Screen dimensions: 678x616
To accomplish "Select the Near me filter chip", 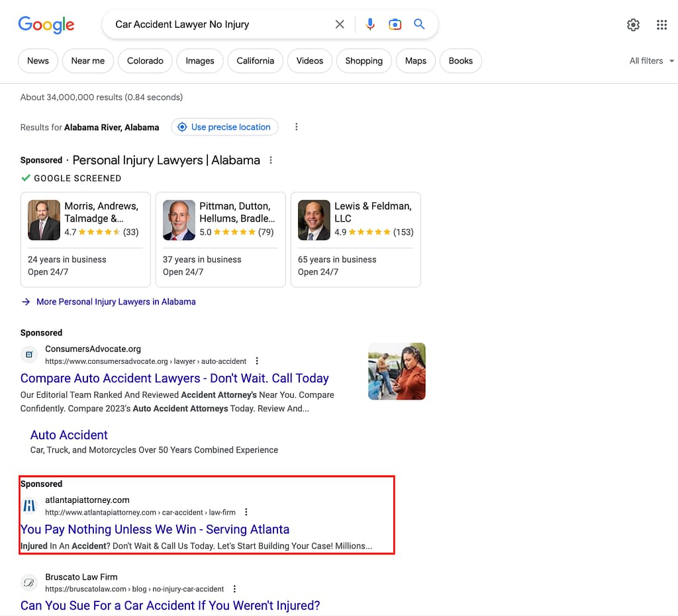I will pos(88,61).
